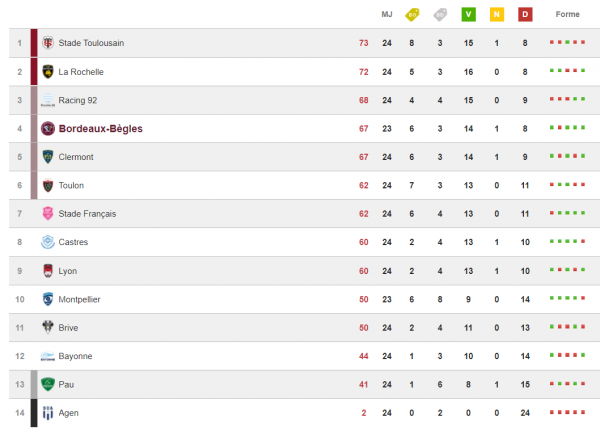Viewport: 600px width, 430px height.
Task: Click the grey defensive bonus tag icon
Action: tap(440, 15)
